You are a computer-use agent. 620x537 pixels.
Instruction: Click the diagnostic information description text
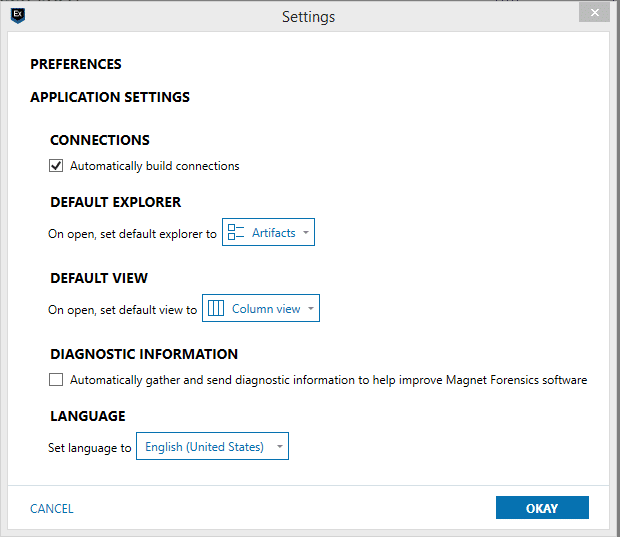(x=329, y=380)
